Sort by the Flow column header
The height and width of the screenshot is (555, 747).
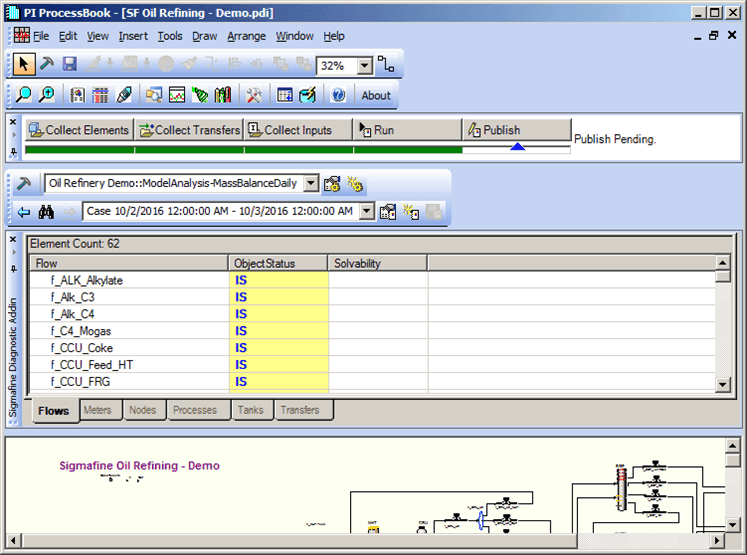tap(129, 263)
